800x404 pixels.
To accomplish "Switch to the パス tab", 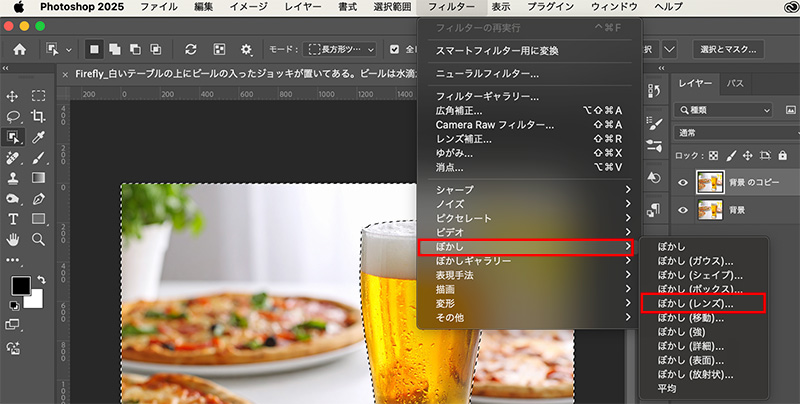I will 735,84.
